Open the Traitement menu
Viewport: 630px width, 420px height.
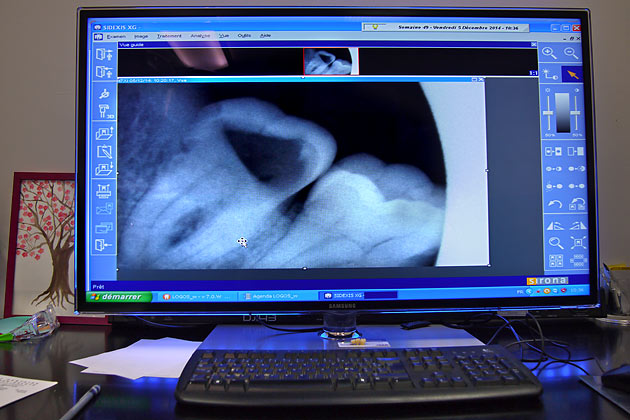coord(169,36)
